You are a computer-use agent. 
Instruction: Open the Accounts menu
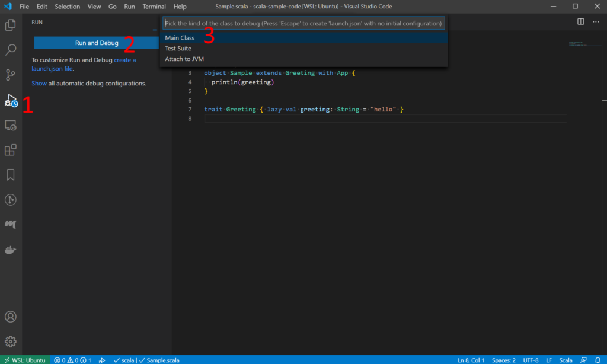tap(11, 317)
